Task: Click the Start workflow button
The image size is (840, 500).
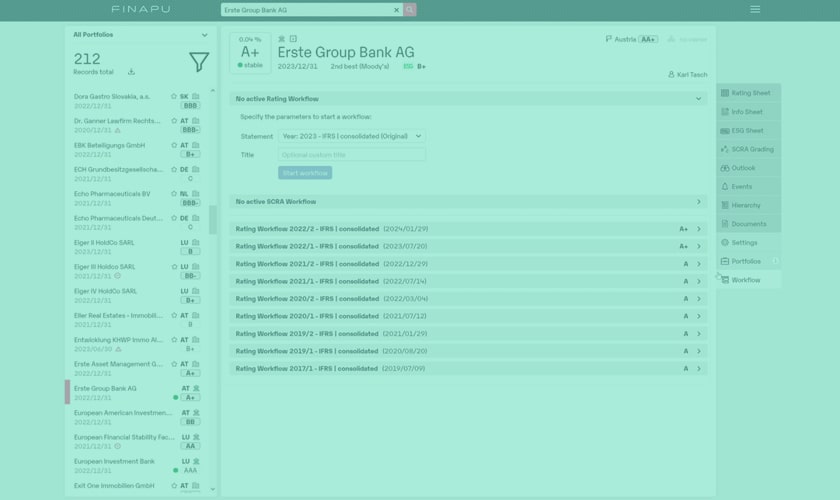Action: 305,173
